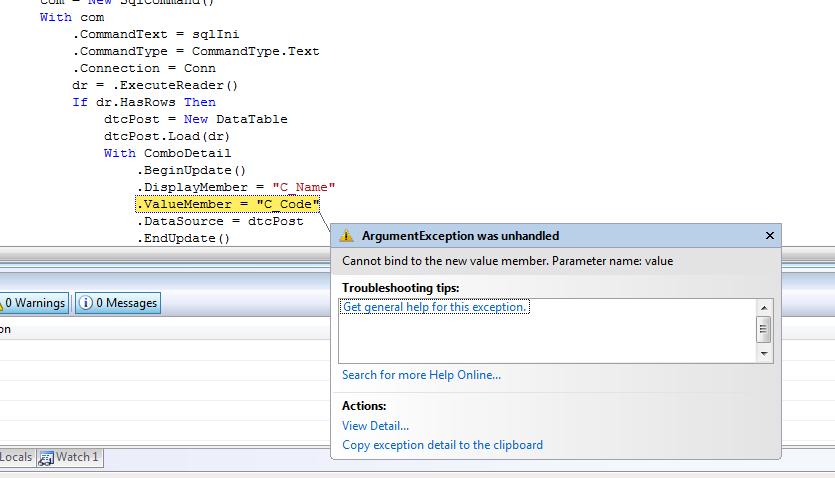Click the .CommandText = sqlIni line
The height and width of the screenshot is (478, 835).
[x=155, y=34]
